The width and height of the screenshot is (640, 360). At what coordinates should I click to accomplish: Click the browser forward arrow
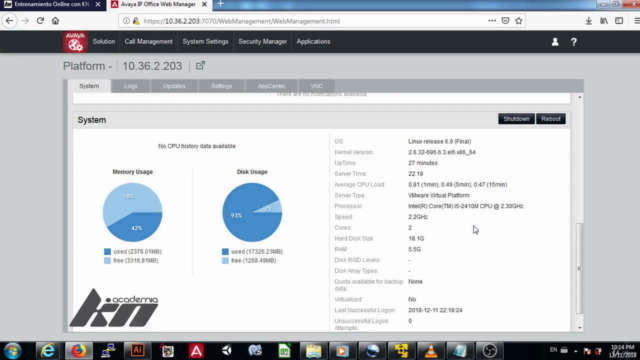point(25,21)
